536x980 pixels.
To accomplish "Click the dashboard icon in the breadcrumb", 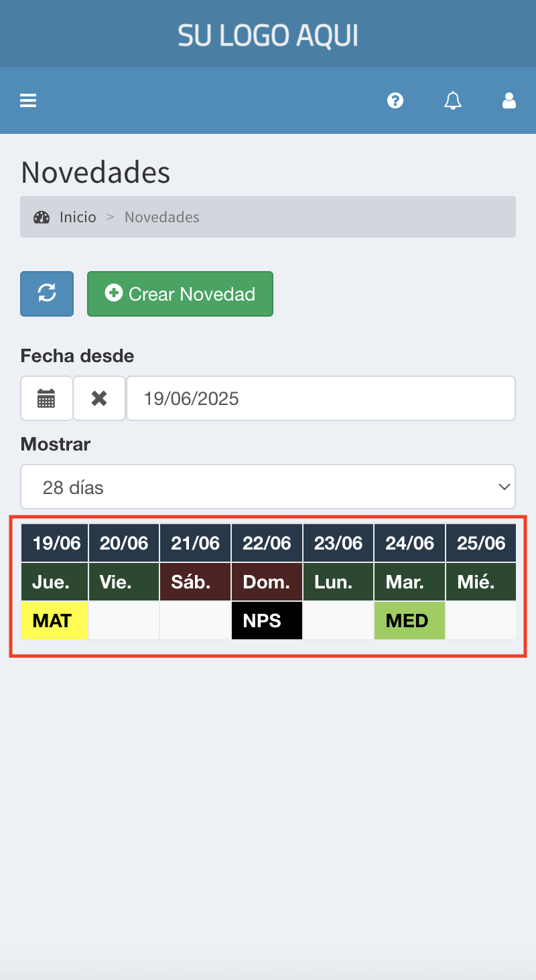I will [x=42, y=217].
